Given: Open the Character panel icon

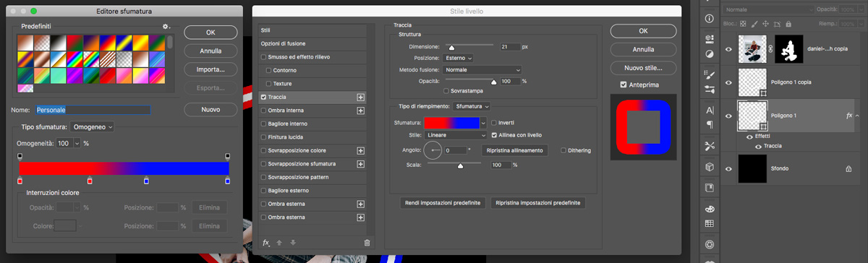Looking at the screenshot, I should (709, 111).
